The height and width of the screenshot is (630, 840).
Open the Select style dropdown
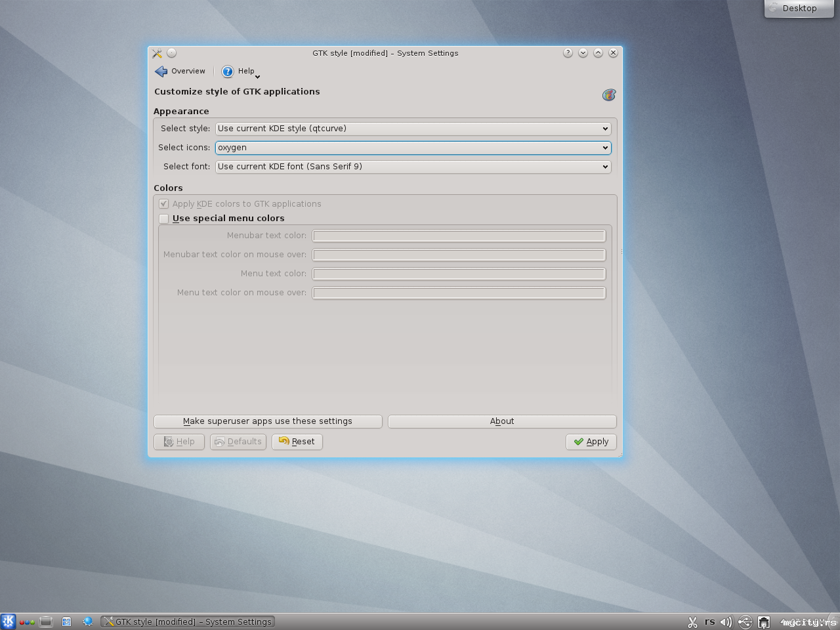[x=413, y=129]
